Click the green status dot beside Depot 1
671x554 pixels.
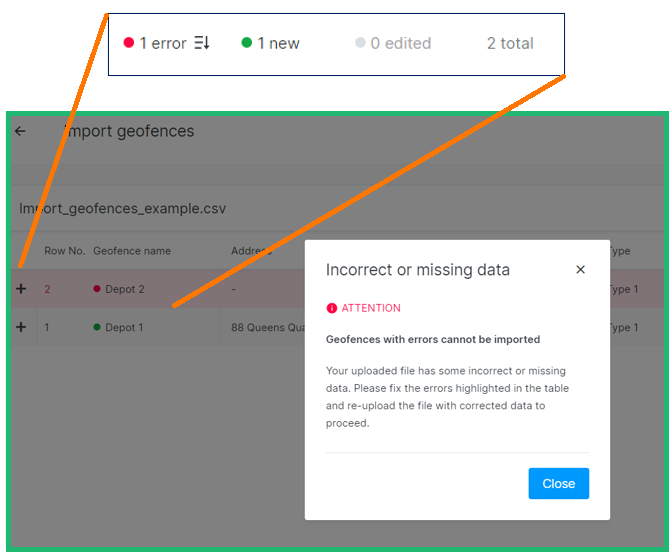[x=97, y=328]
